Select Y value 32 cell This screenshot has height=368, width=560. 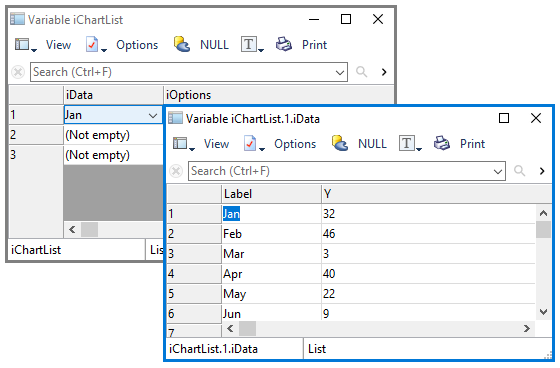(x=428, y=214)
